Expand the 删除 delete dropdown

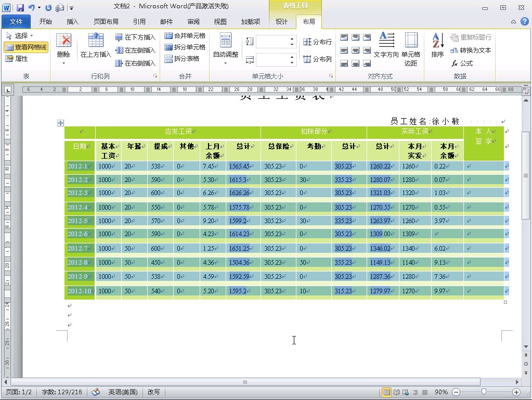[63, 63]
